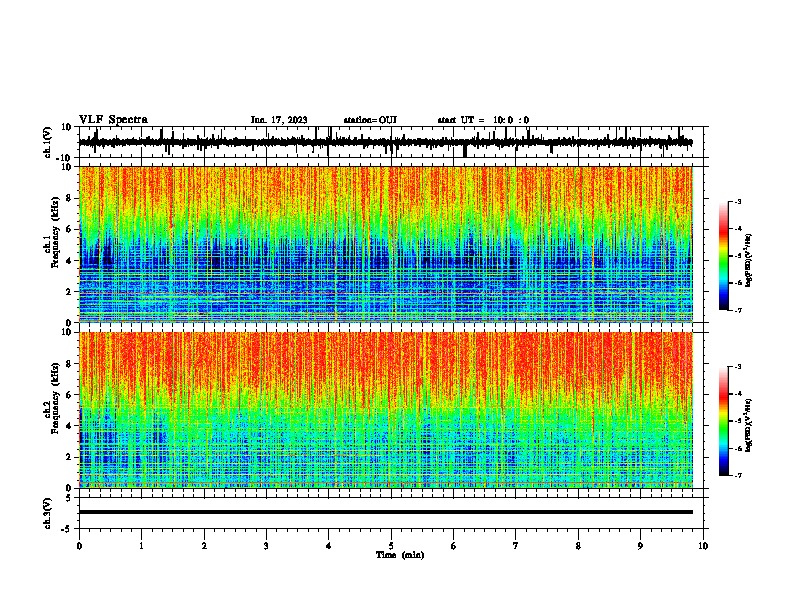Click the "4" tick on ch.1 frequency axis
The image size is (792, 612).
[x=70, y=261]
